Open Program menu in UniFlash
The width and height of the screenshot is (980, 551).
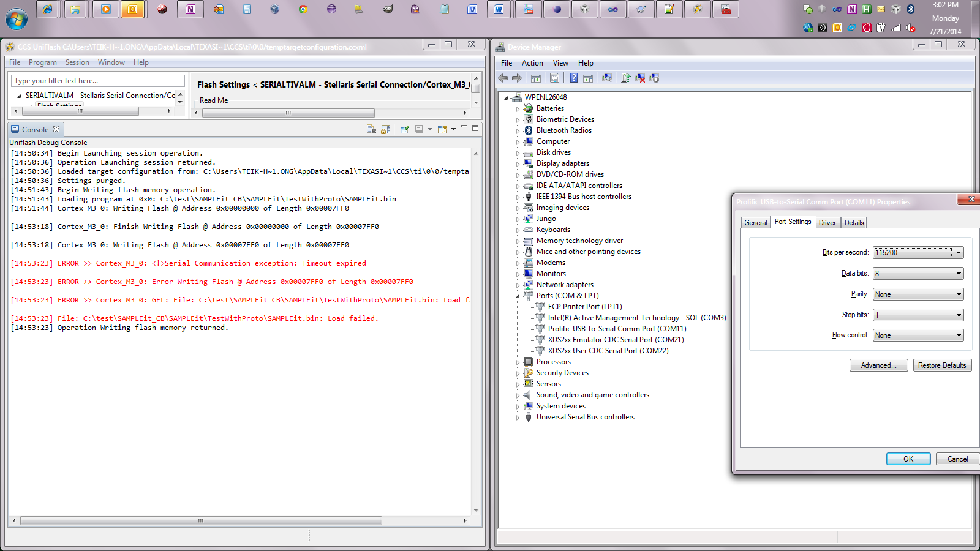[43, 62]
